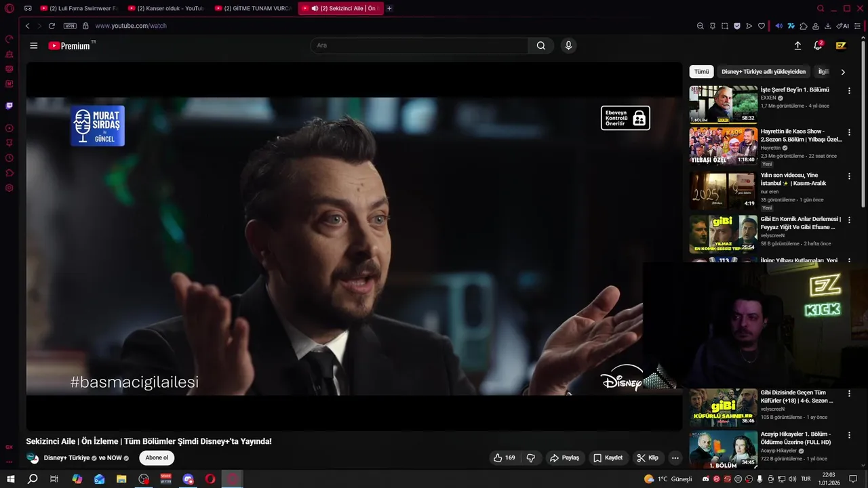Toggle the ad blocker shield icon
This screenshot has height=488, width=868.
coord(737,26)
